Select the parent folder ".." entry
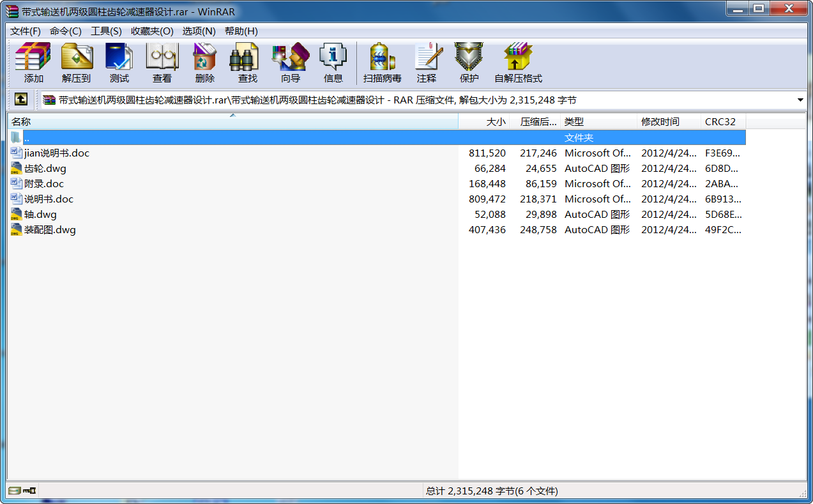Viewport: 813px width, 504px height. click(x=26, y=138)
